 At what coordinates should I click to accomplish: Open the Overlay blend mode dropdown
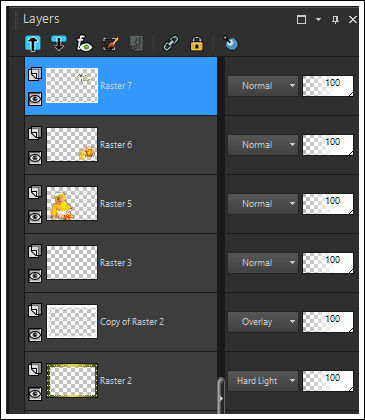click(263, 322)
